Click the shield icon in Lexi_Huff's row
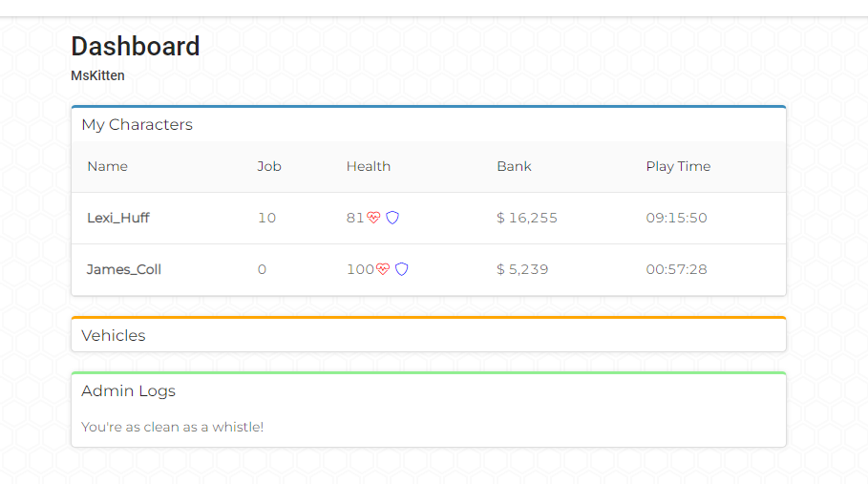This screenshot has height=484, width=868. (392, 218)
